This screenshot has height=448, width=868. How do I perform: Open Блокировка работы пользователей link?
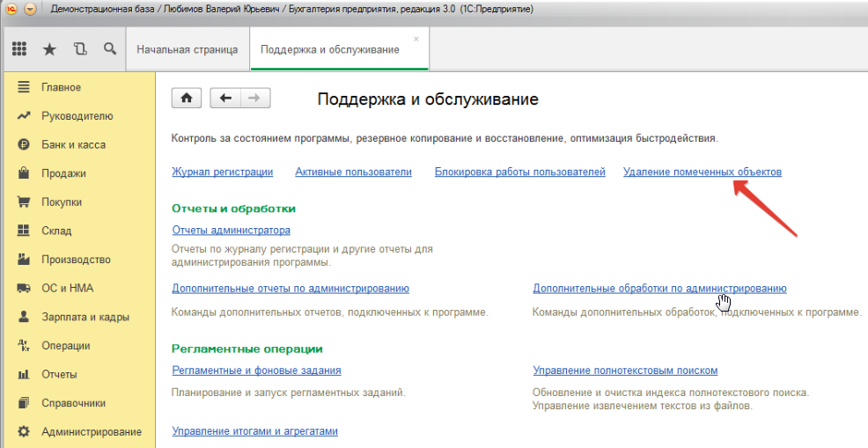(519, 172)
